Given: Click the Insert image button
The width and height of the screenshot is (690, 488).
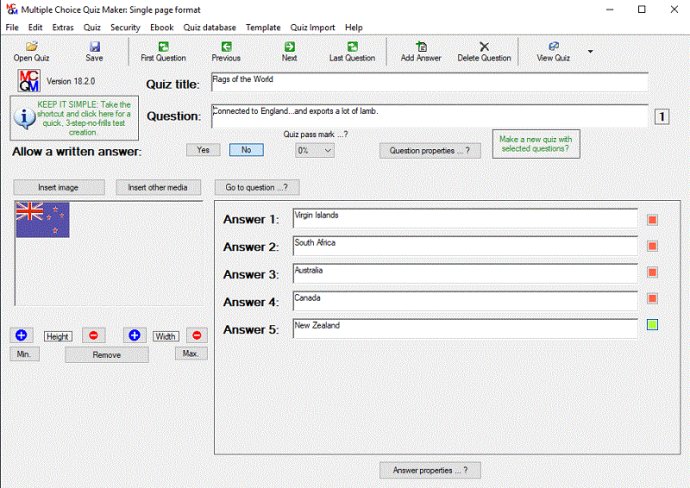Looking at the screenshot, I should pos(59,187).
